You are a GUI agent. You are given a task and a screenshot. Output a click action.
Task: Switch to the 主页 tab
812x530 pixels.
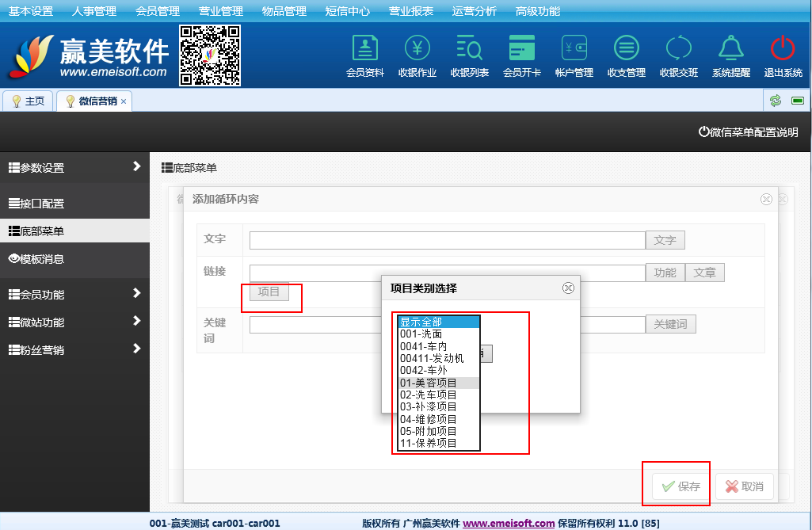pyautogui.click(x=29, y=101)
